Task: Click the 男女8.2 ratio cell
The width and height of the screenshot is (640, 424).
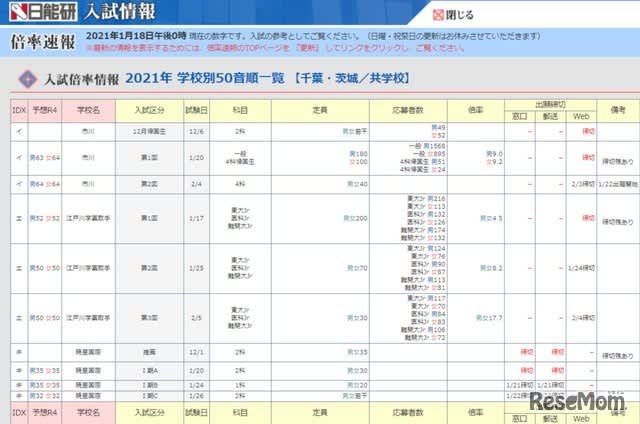Action: (x=476, y=269)
